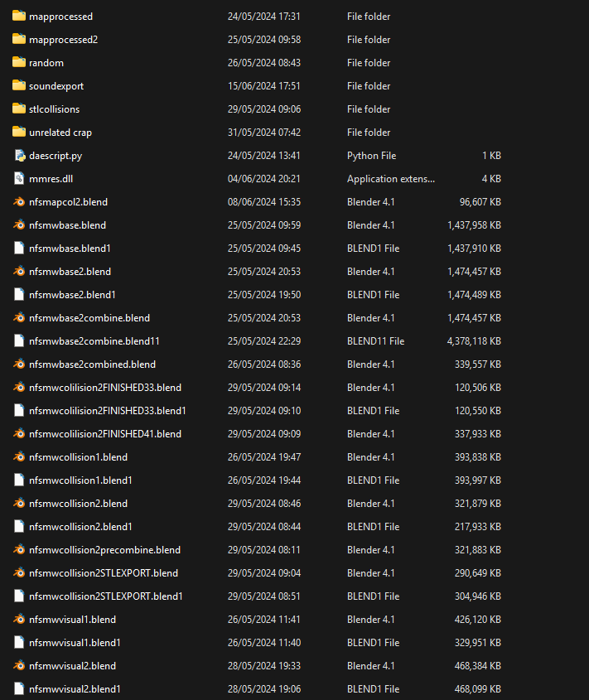Select the mmres.dll file name
Screen dimensions: 589x700
(x=51, y=179)
